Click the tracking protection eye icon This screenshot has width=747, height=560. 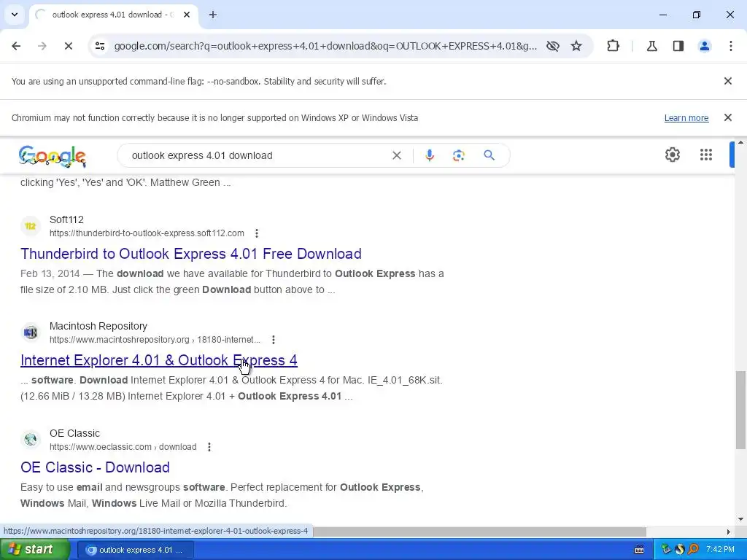tap(553, 46)
